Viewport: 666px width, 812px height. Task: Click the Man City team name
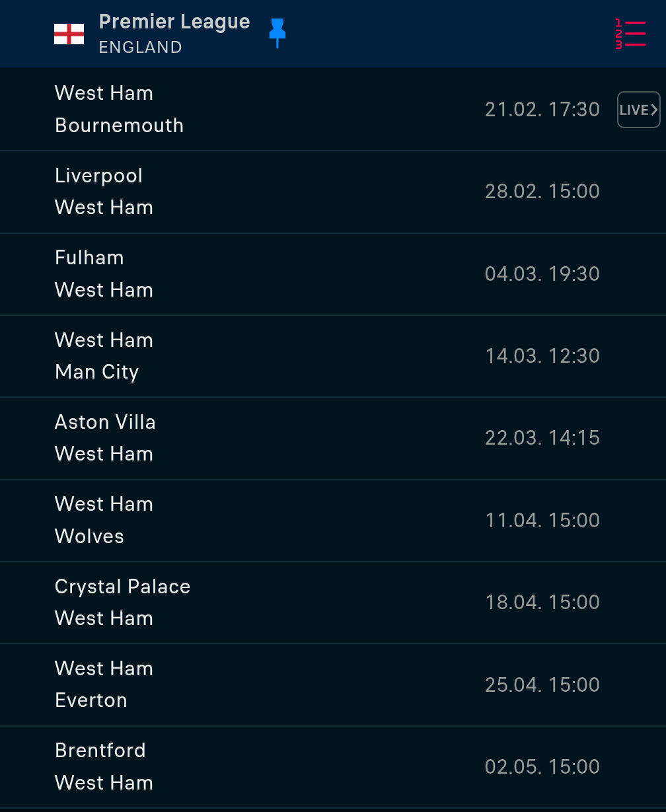(x=97, y=372)
